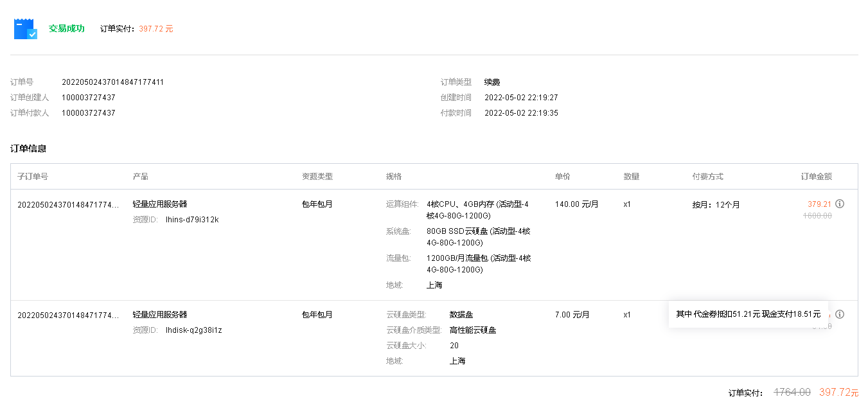Click the 付费方式 column header
The height and width of the screenshot is (417, 868).
(x=707, y=176)
